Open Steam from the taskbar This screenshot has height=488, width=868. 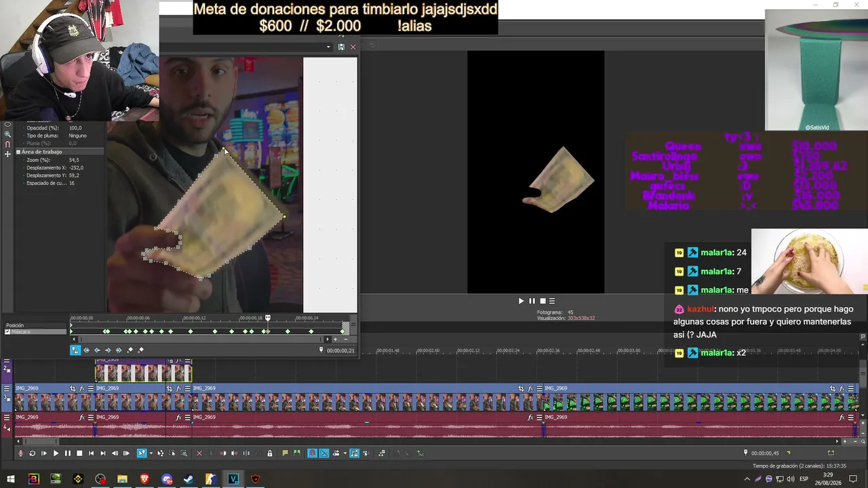pos(189,479)
